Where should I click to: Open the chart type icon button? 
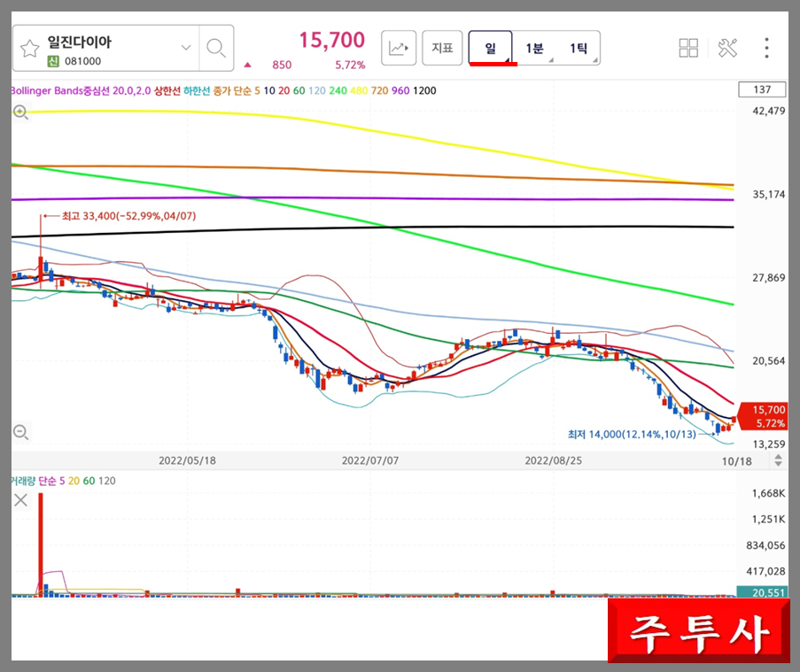399,48
